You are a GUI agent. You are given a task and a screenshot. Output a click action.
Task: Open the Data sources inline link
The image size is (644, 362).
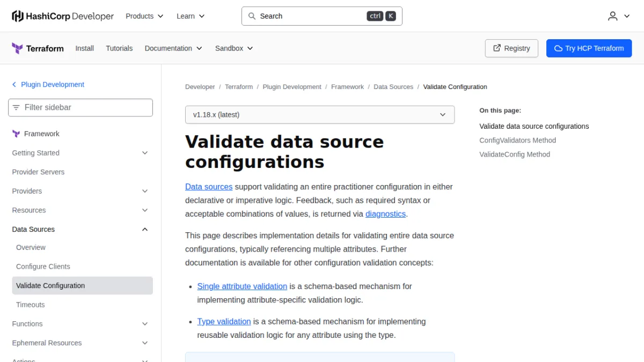(x=209, y=187)
